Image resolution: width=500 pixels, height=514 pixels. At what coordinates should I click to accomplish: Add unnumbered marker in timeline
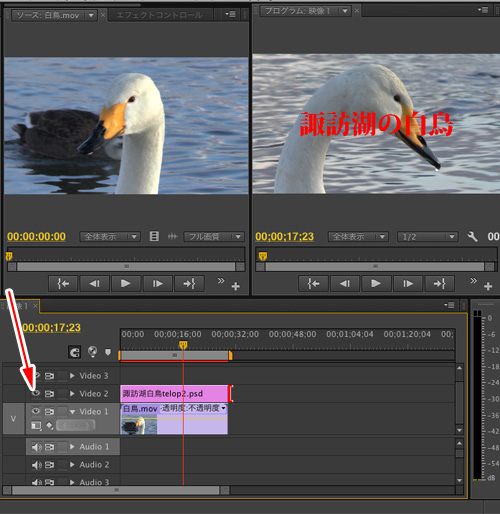[x=108, y=352]
